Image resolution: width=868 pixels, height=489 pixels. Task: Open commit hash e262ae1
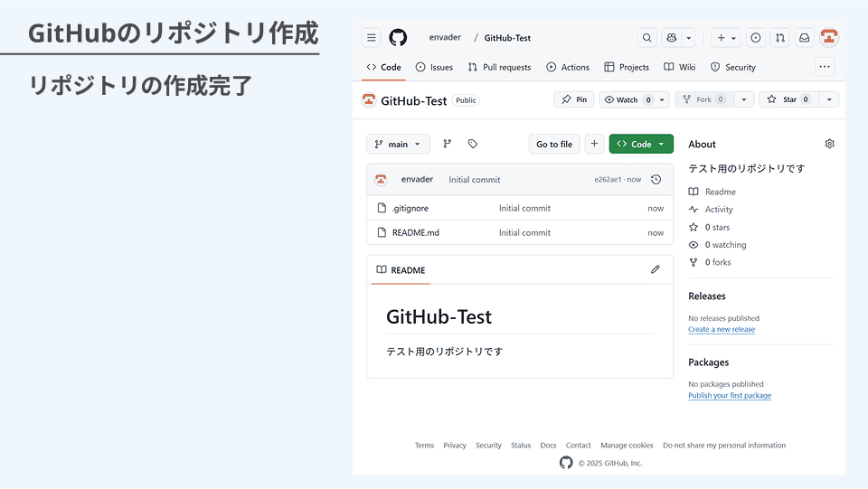coord(608,180)
